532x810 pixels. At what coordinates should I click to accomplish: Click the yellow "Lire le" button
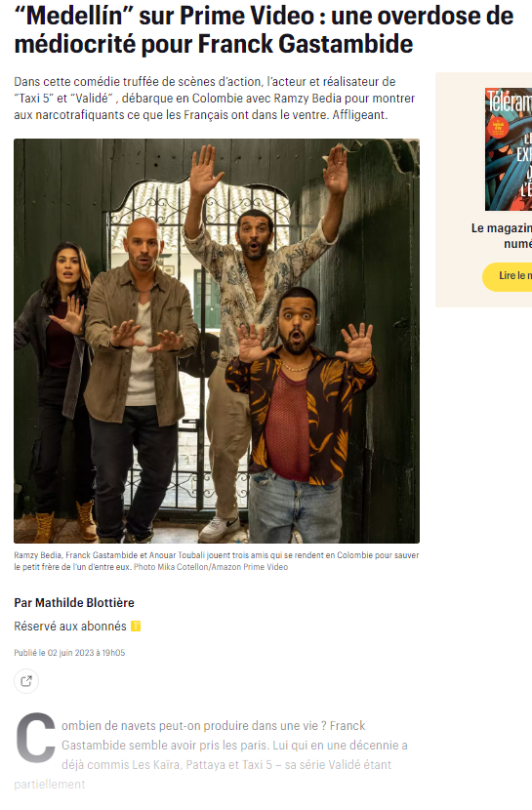click(x=508, y=276)
